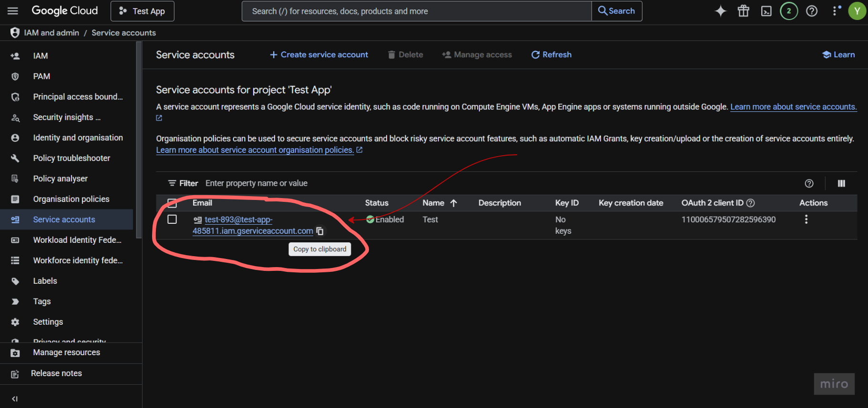Click OAuth 2 client ID help icon
The width and height of the screenshot is (868, 408).
[x=751, y=203]
